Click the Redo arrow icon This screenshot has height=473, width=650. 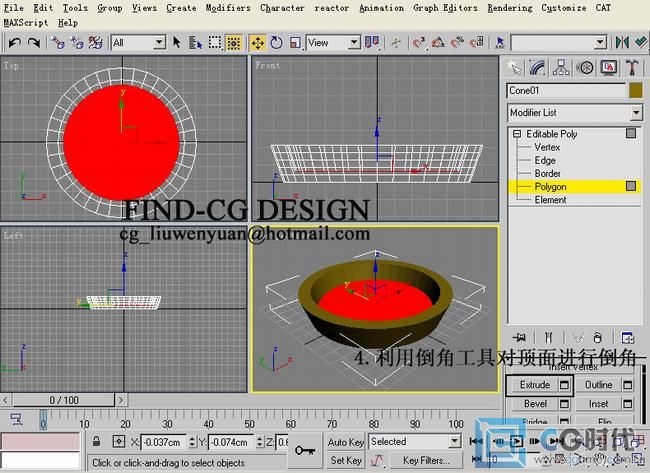click(34, 42)
